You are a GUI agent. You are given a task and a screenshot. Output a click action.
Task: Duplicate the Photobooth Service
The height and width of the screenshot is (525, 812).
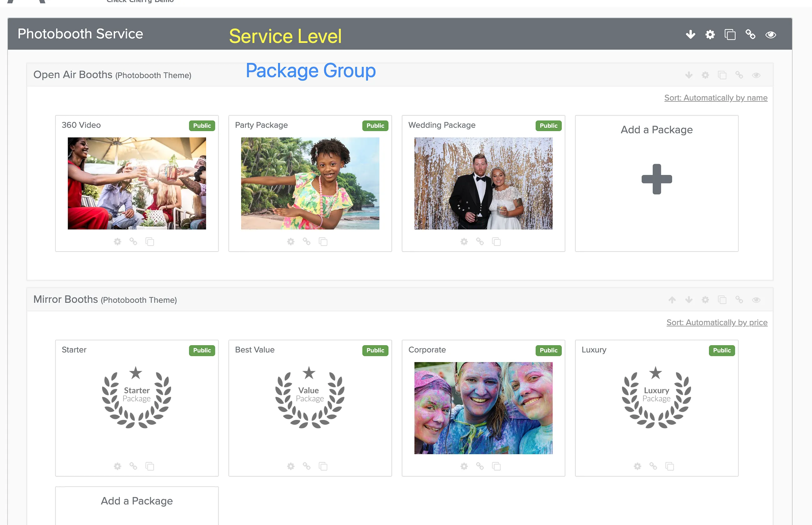click(x=730, y=34)
